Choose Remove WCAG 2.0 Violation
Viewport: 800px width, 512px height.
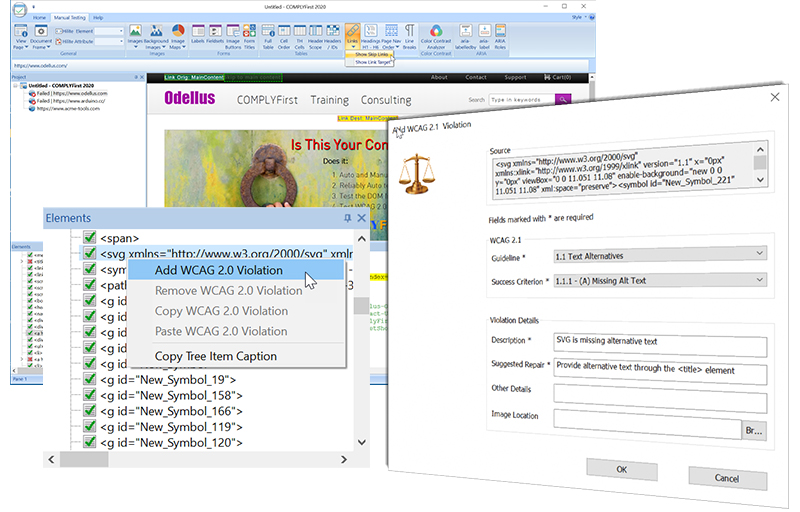(229, 291)
